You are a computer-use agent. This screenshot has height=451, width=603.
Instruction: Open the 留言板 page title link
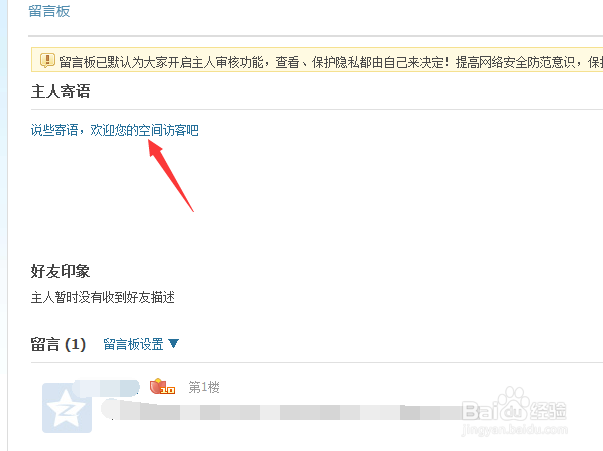click(49, 11)
